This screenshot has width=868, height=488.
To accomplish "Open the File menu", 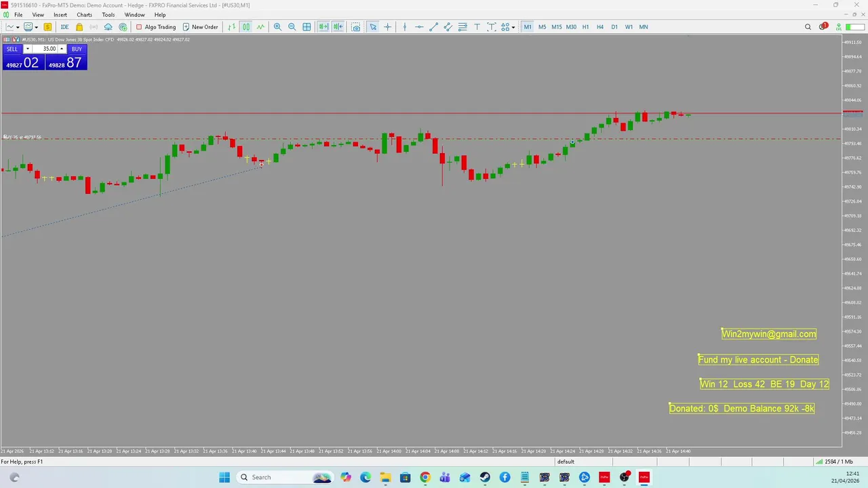I will 18,15.
